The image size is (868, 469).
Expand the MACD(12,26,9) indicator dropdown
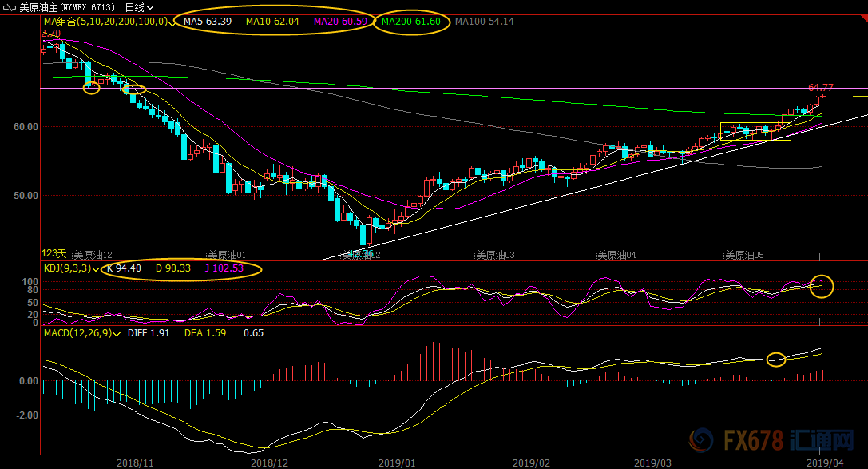click(x=117, y=333)
